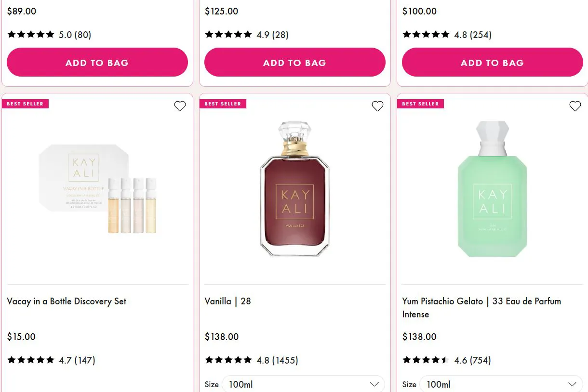This screenshot has height=392, width=588.
Task: Select the Best Seller tag on the Discovery Set
Action: click(x=26, y=104)
